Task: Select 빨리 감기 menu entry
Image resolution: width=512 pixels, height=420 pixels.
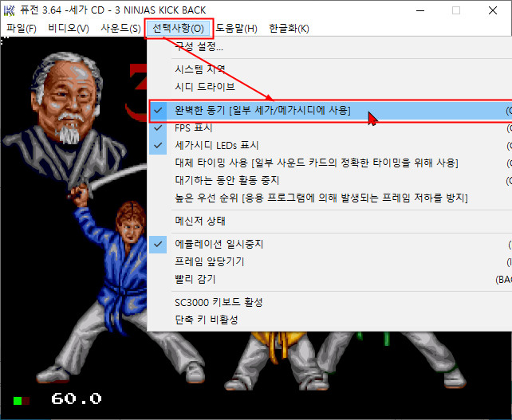Action: click(330, 280)
